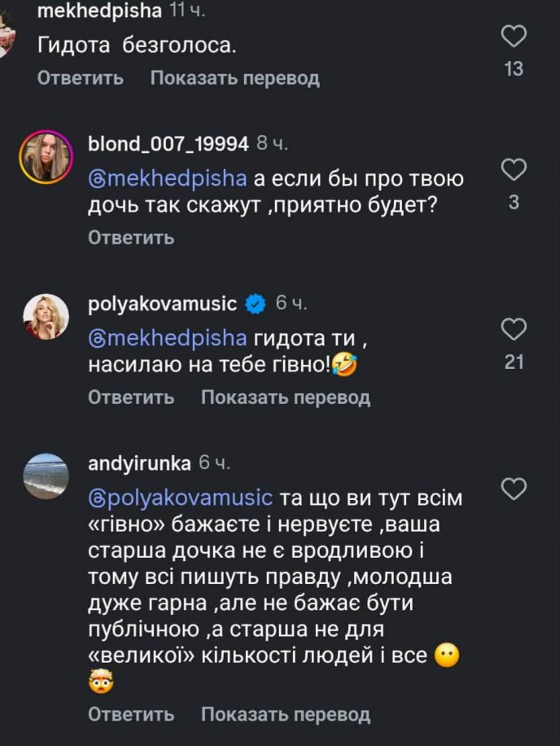Like andyirunka's comment with heart

[514, 489]
